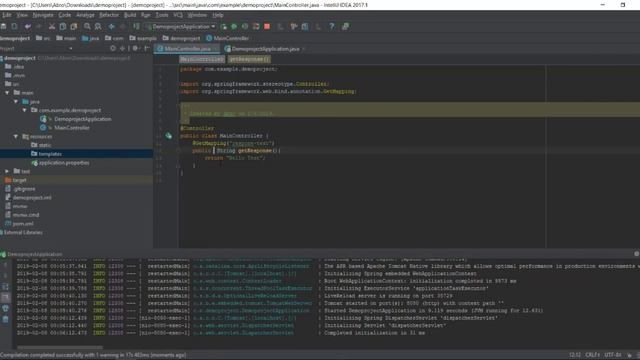Select application.properties file
The width and height of the screenshot is (640, 360).
(60, 163)
